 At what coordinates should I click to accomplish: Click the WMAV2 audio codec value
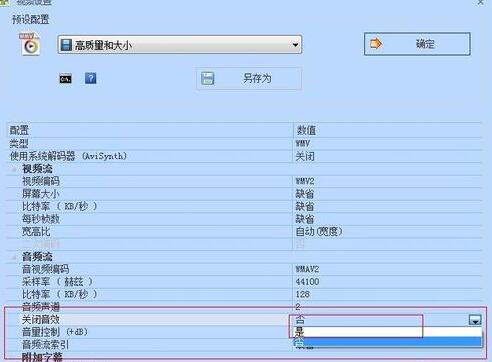(307, 269)
